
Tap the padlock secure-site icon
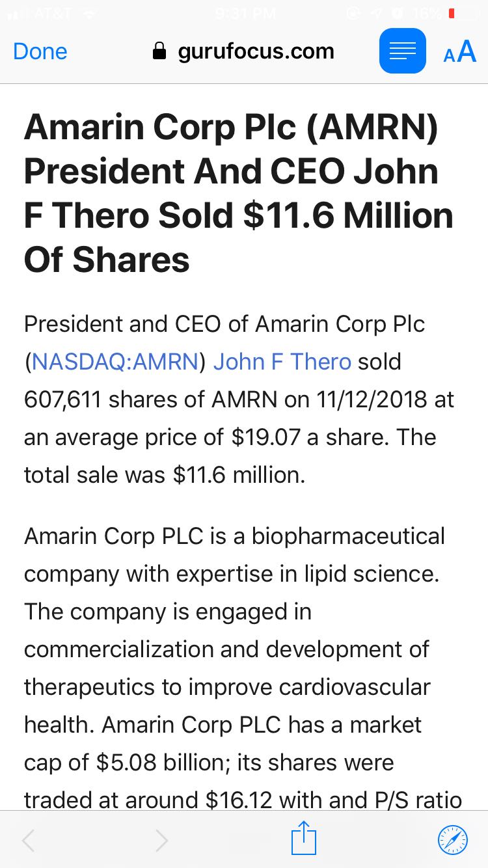tap(159, 51)
